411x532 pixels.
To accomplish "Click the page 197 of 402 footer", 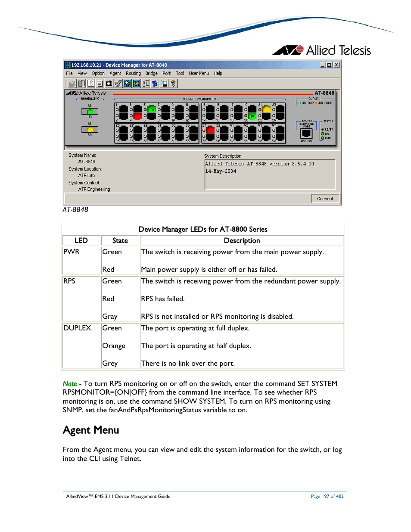I will (327, 497).
